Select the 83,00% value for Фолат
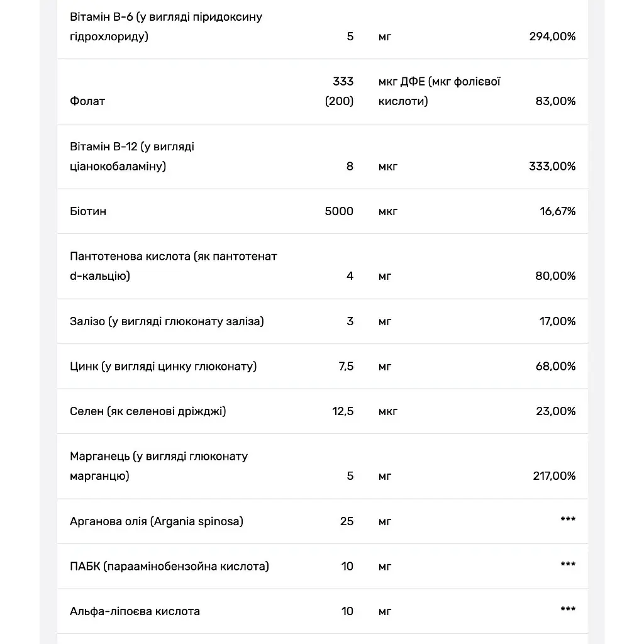The image size is (644, 644). (x=555, y=101)
